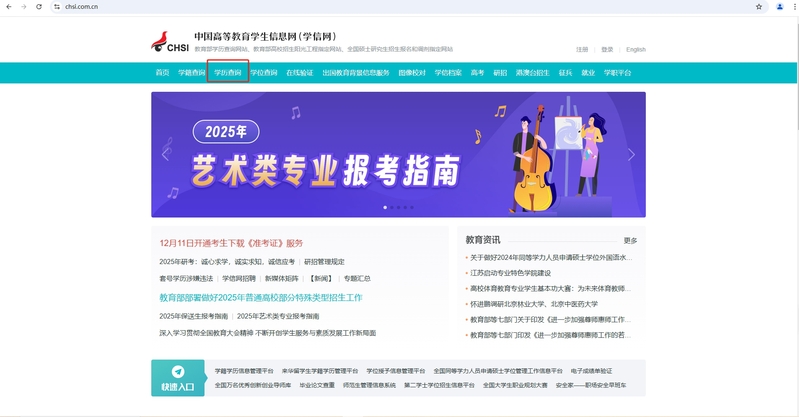The width and height of the screenshot is (799, 417).
Task: Go to the previous banner slide arrow
Action: tap(166, 155)
